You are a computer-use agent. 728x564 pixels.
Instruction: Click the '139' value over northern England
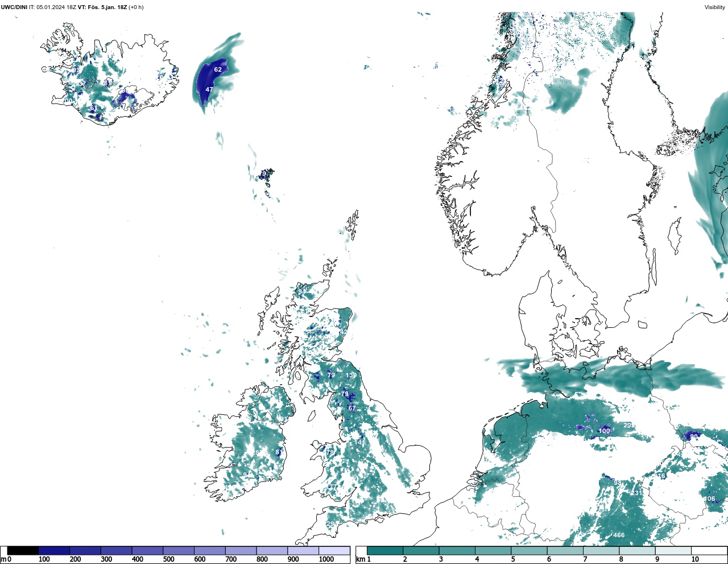(x=351, y=375)
